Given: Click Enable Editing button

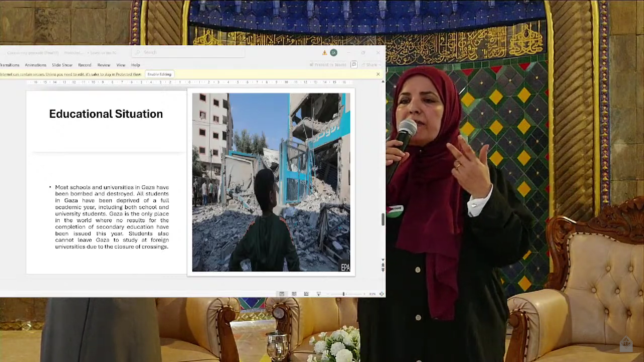Looking at the screenshot, I should (x=159, y=74).
